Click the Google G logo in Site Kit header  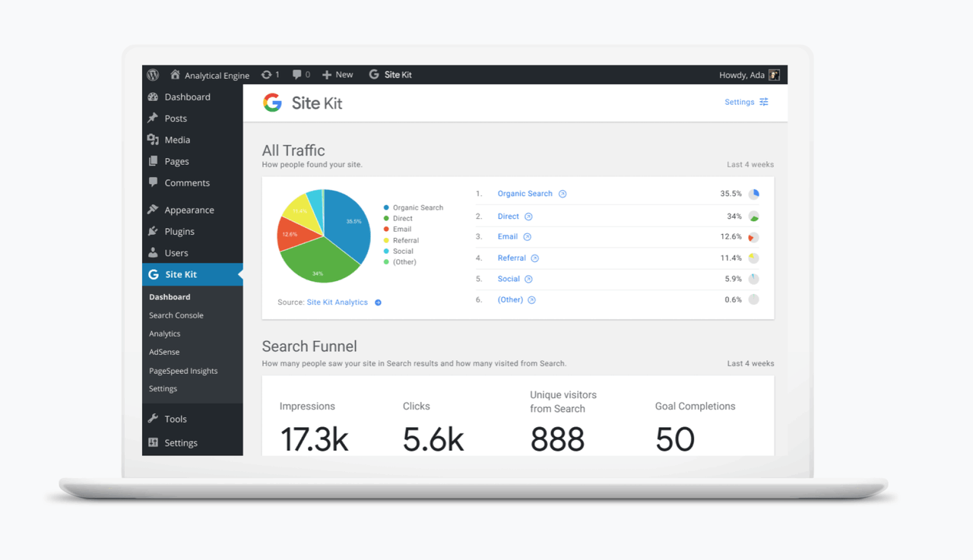272,103
